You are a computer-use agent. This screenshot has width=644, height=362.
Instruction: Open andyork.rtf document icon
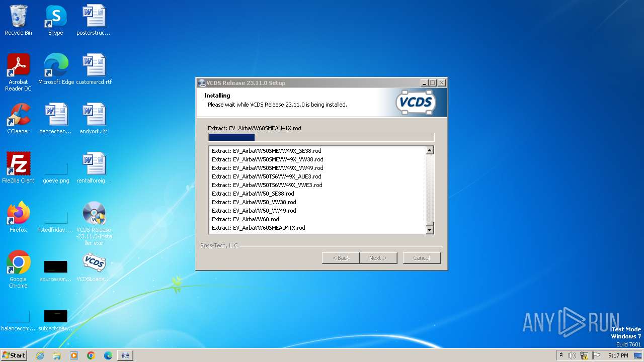point(94,118)
